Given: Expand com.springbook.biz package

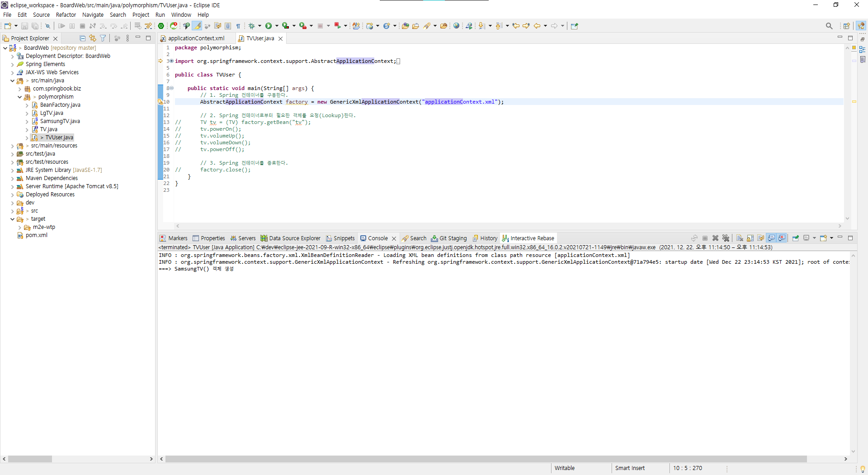Looking at the screenshot, I should (x=19, y=89).
